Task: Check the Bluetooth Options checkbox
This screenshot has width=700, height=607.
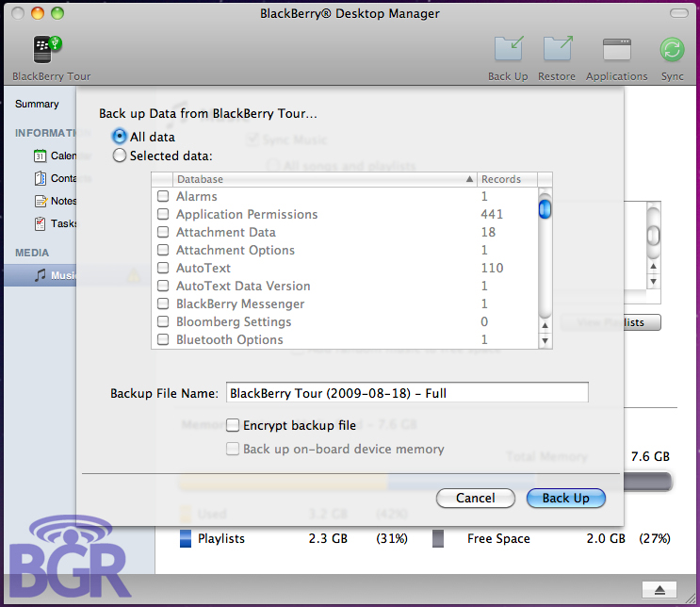Action: pos(163,339)
